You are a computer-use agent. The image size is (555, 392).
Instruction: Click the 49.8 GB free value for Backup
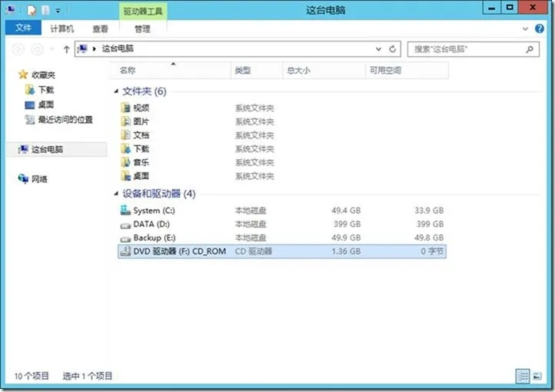pyautogui.click(x=429, y=238)
